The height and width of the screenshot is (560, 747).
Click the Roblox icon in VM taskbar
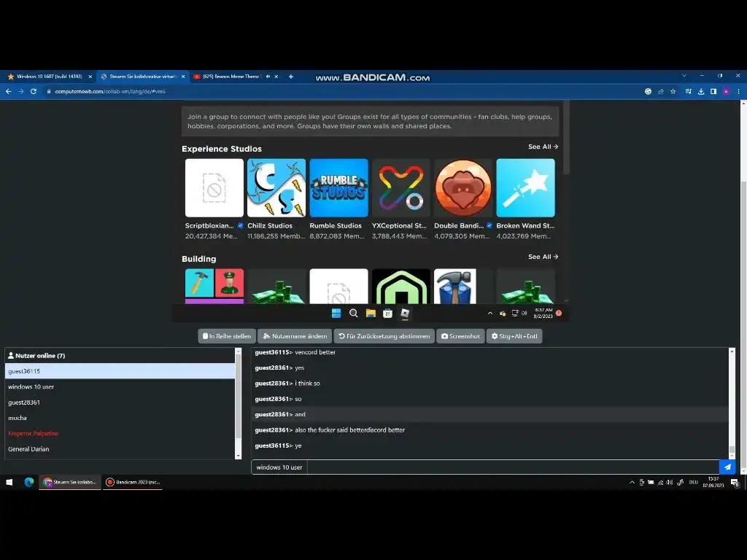point(405,314)
